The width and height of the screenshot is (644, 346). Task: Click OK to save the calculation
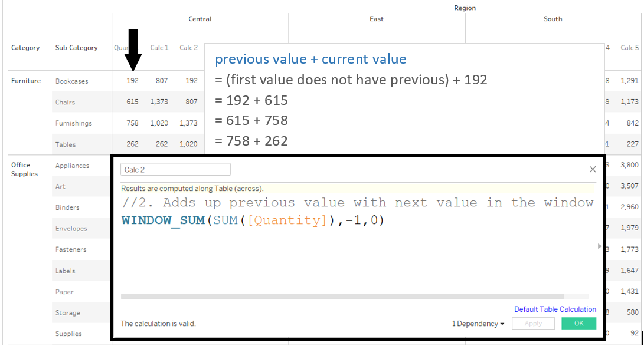579,323
